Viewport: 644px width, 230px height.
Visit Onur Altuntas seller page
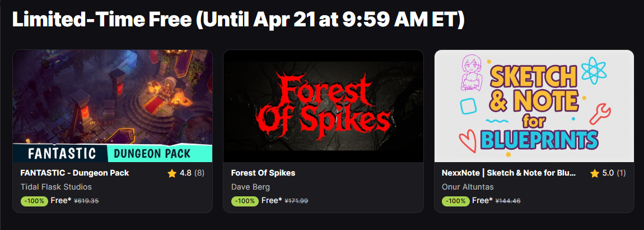tap(468, 187)
